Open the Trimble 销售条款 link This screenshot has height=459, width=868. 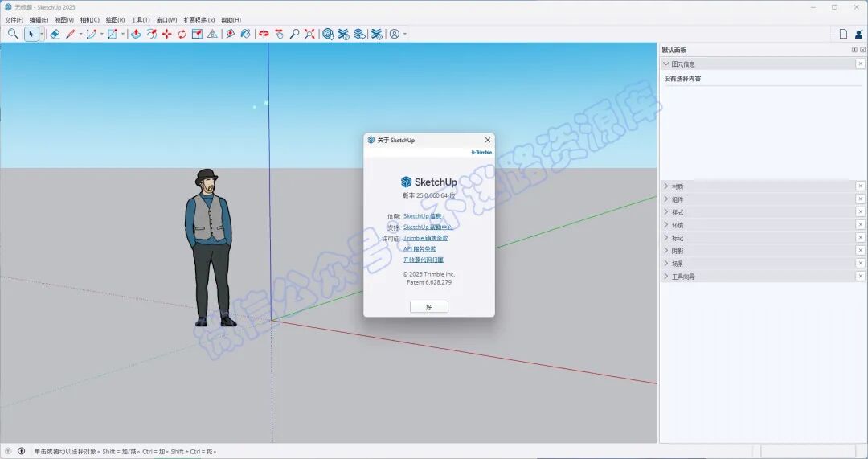(426, 238)
